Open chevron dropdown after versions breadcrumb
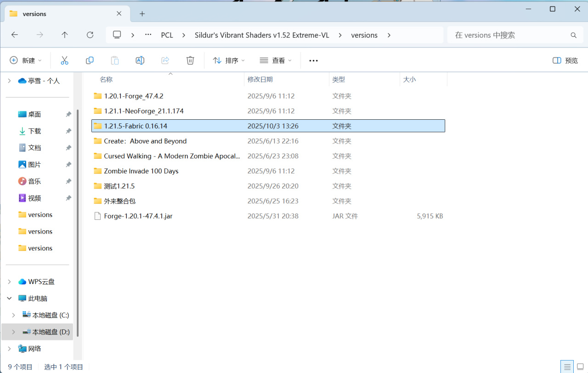Viewport: 588px width, 373px height. [389, 35]
